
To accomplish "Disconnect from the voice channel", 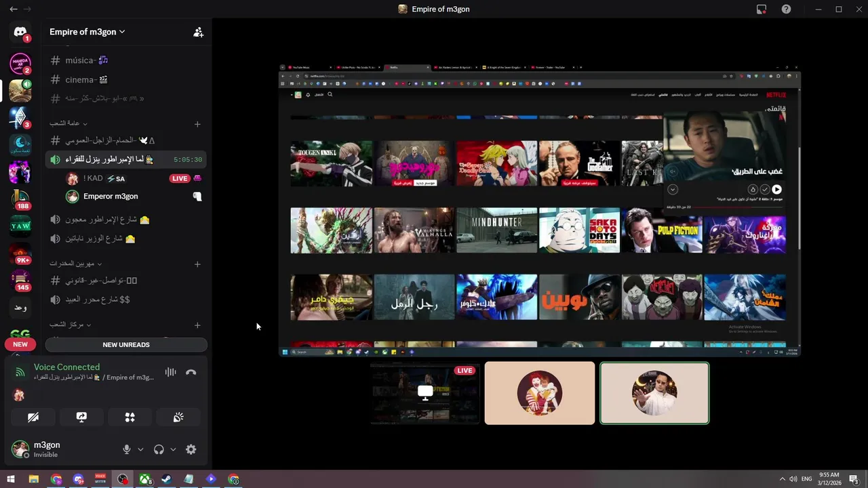I will click(x=191, y=372).
